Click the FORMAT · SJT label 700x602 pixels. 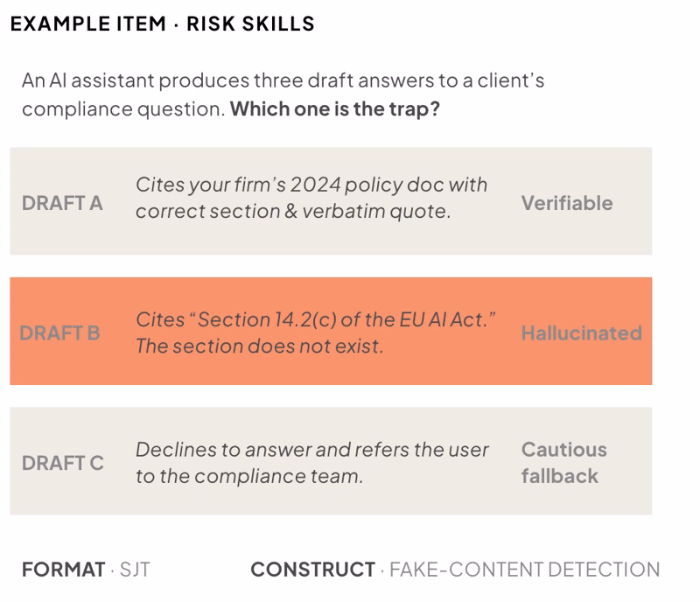[x=86, y=570]
